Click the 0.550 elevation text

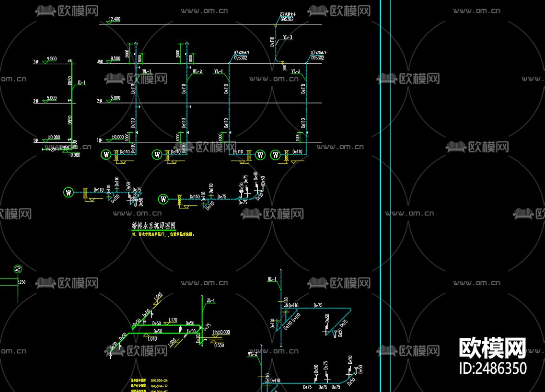[220, 345]
